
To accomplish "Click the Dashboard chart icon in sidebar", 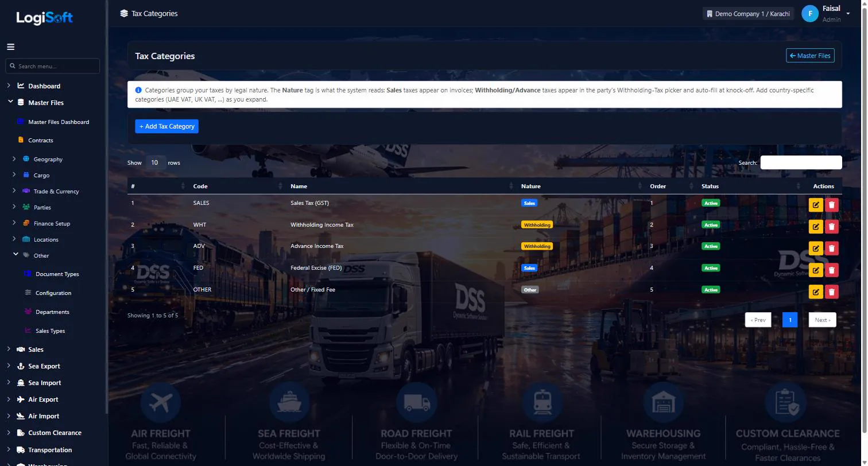I will coord(21,86).
